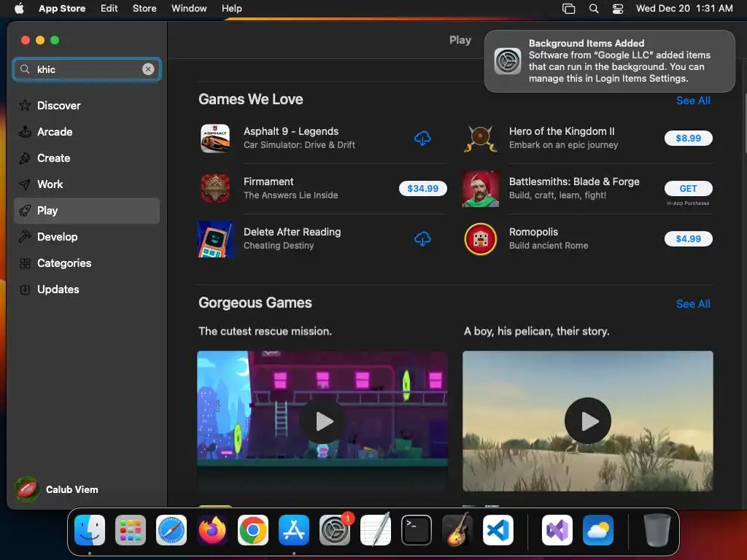Open the Asphalt 9 - Legends title
Image resolution: width=747 pixels, height=560 pixels.
pos(291,131)
